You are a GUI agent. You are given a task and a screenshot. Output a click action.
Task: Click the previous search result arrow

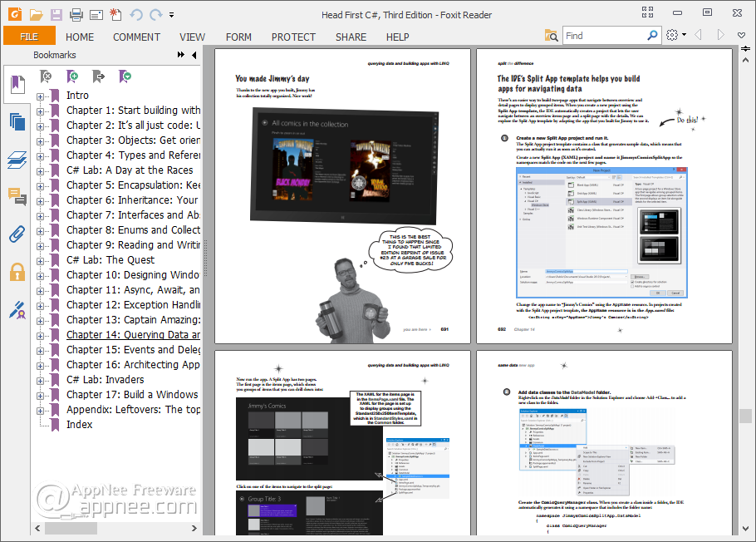pyautogui.click(x=698, y=35)
